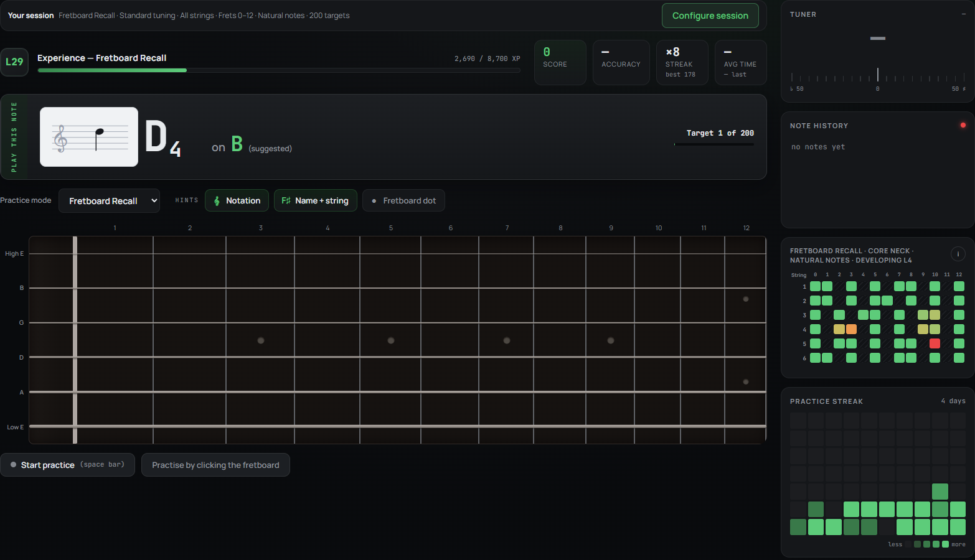Click the orange heatmap cell at string 4 fret 3
975x560 pixels.
[x=851, y=329]
